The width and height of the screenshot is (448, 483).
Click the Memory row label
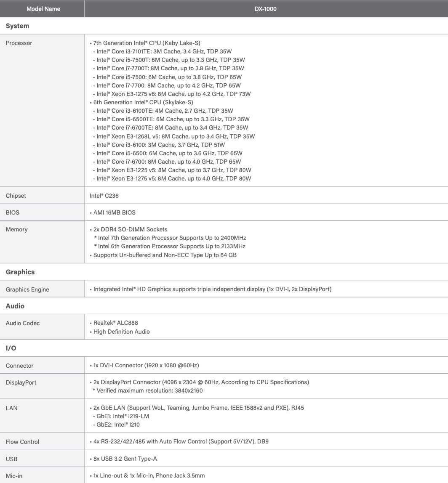[17, 229]
